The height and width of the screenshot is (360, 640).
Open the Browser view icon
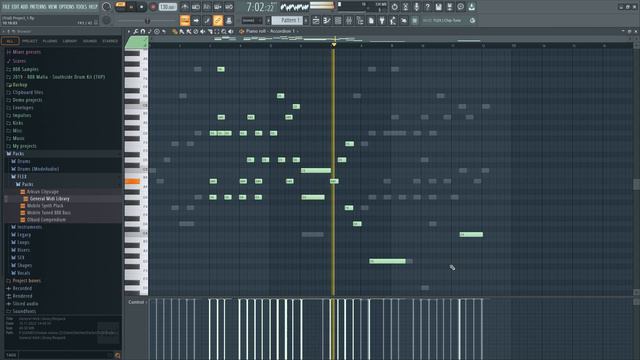[x=360, y=20]
